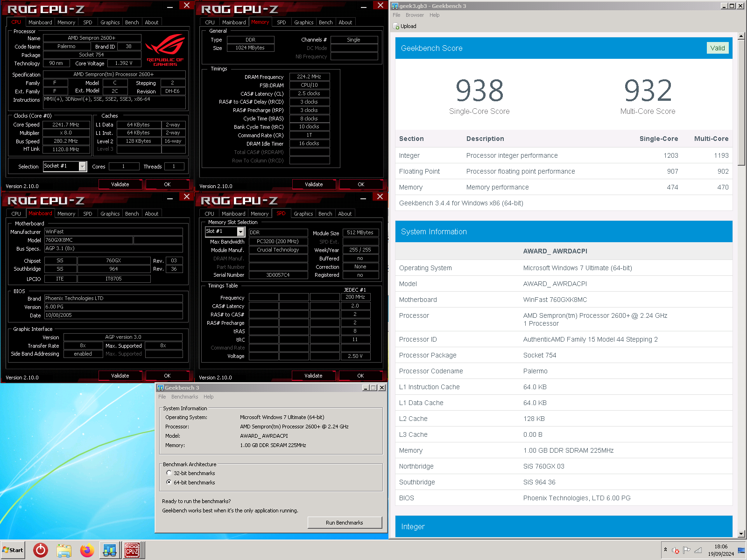The image size is (747, 560).
Task: Switch to SPD tab in Memory window
Action: 282,22
